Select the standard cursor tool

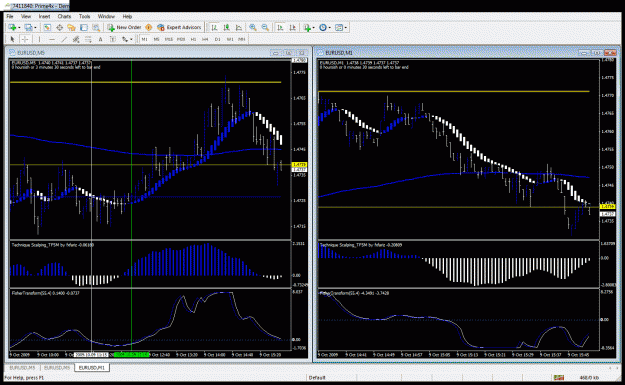pos(12,39)
